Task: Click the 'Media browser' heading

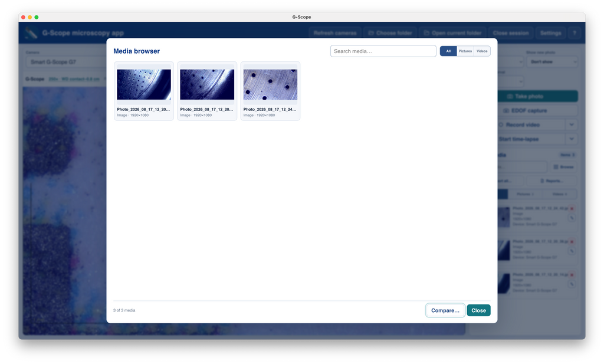Action: (x=136, y=51)
